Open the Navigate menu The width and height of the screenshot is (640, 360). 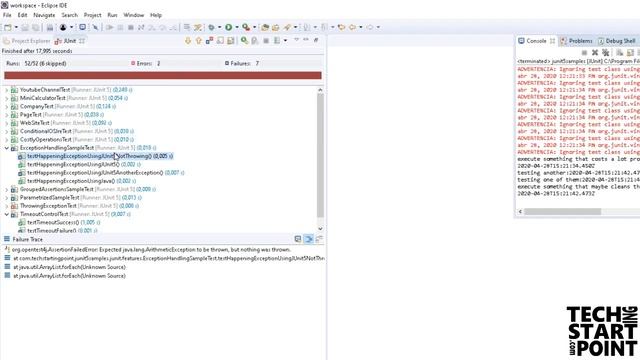(x=44, y=15)
